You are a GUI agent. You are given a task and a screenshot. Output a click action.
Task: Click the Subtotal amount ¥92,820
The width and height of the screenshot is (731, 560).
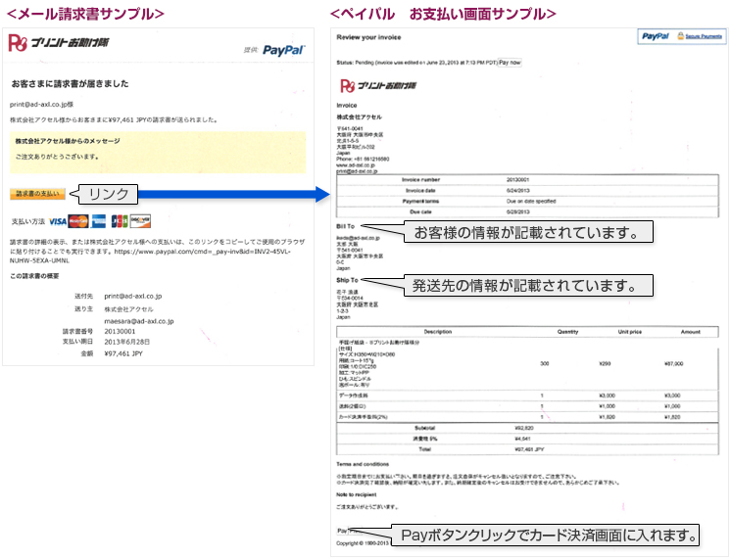tap(524, 428)
